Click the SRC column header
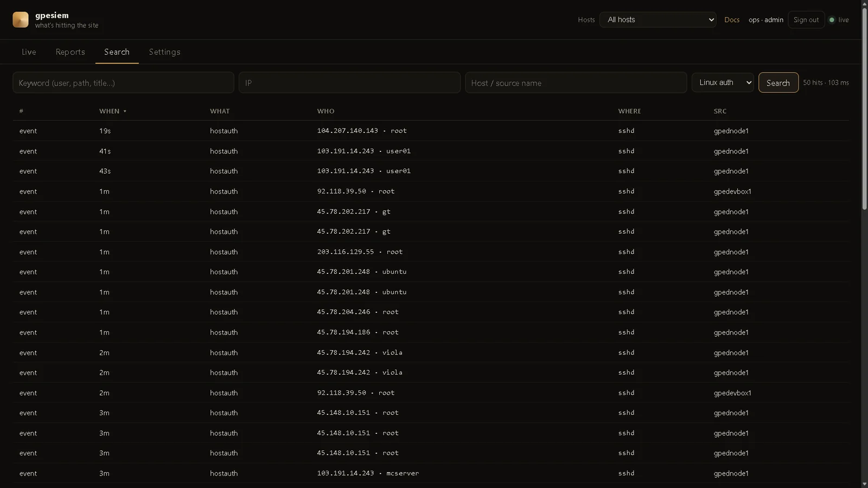868x488 pixels. 720,111
